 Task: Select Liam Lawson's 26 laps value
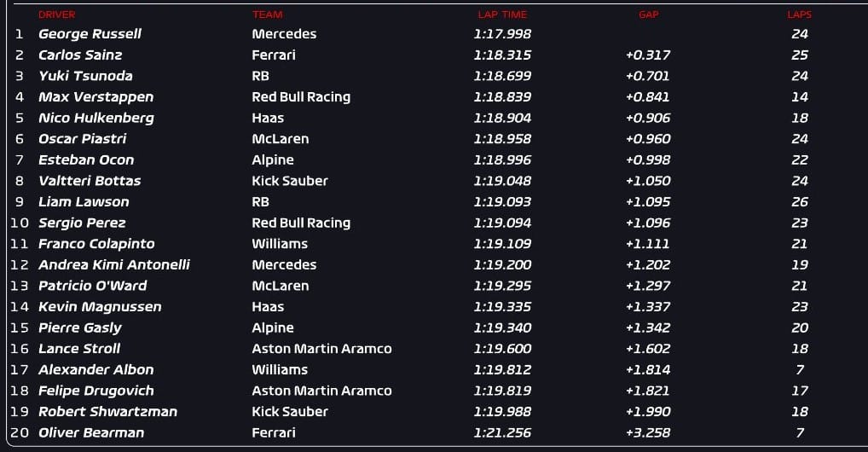click(x=799, y=201)
